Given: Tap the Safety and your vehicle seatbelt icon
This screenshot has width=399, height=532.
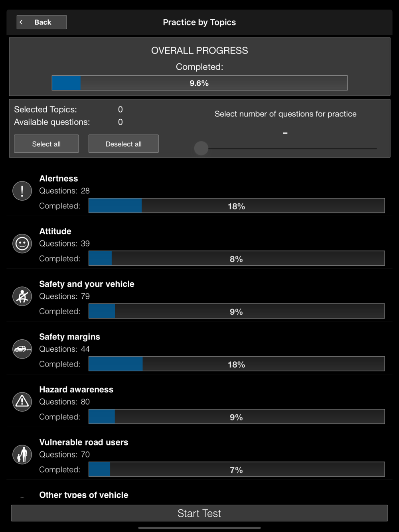Looking at the screenshot, I should coord(22,296).
